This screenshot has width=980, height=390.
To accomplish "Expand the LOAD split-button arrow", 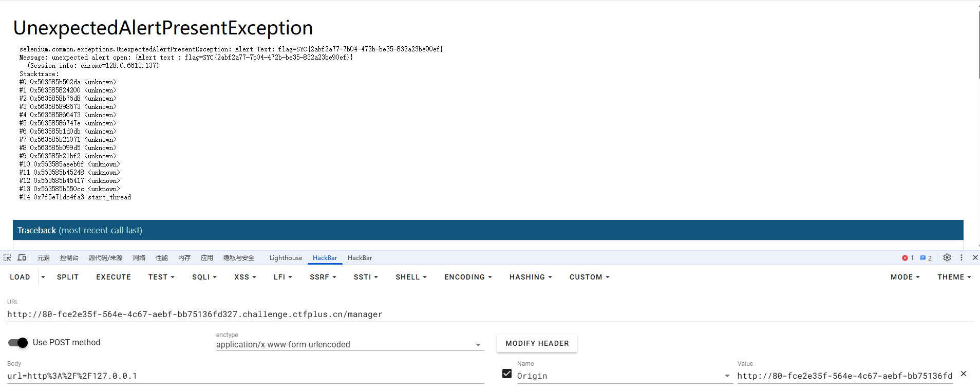I will [43, 277].
